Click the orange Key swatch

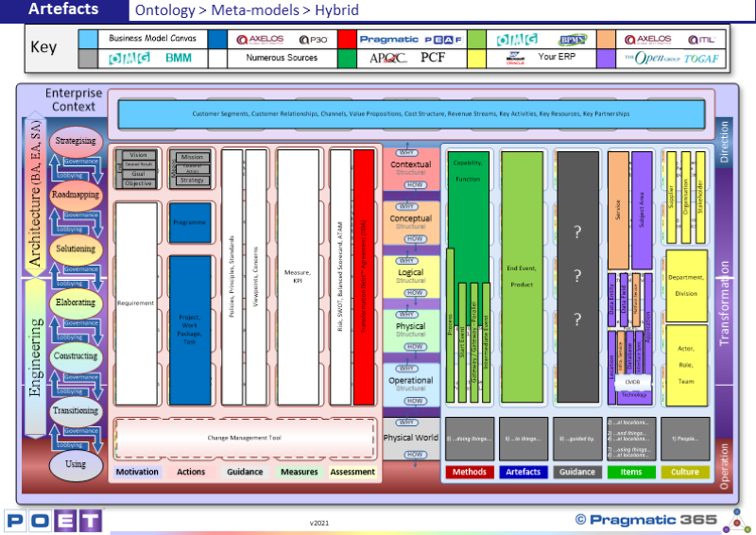[606, 39]
